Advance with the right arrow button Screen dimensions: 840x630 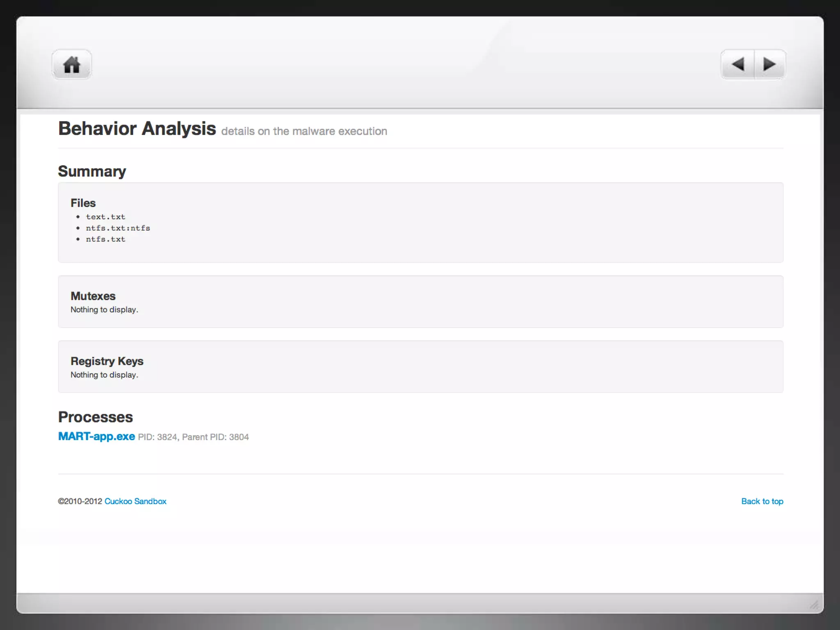click(769, 64)
